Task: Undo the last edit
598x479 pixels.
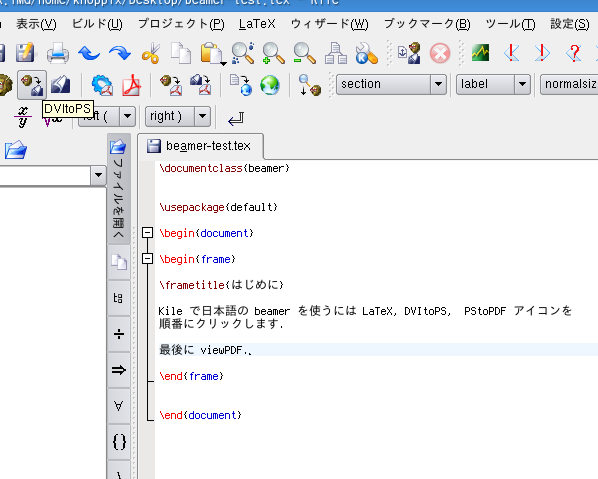Action: tap(89, 53)
